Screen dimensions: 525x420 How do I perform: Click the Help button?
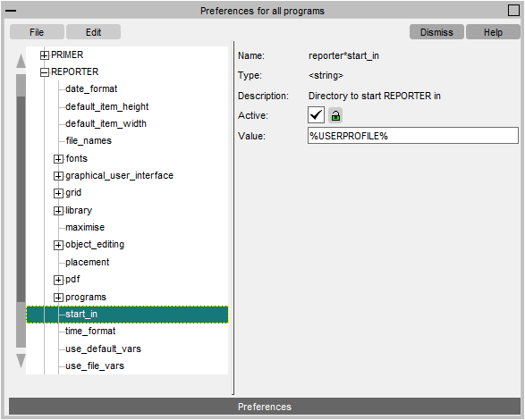point(493,32)
